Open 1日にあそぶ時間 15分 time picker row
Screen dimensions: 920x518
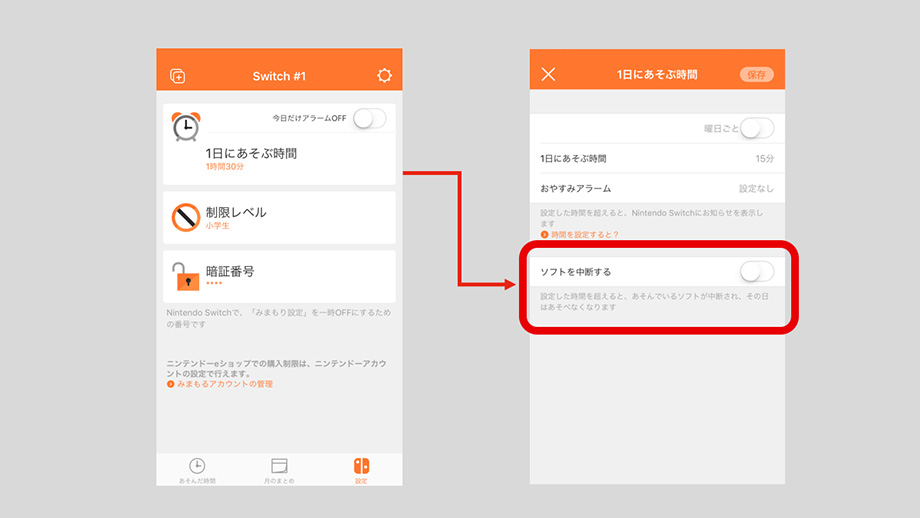click(657, 158)
